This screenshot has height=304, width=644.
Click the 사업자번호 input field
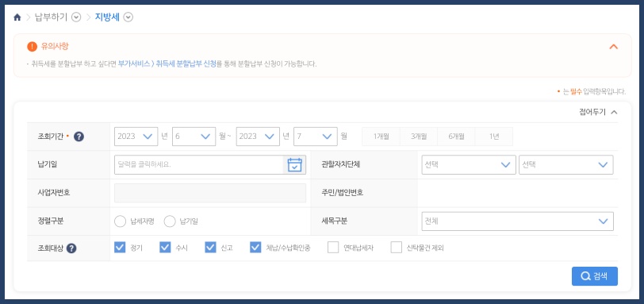210,193
